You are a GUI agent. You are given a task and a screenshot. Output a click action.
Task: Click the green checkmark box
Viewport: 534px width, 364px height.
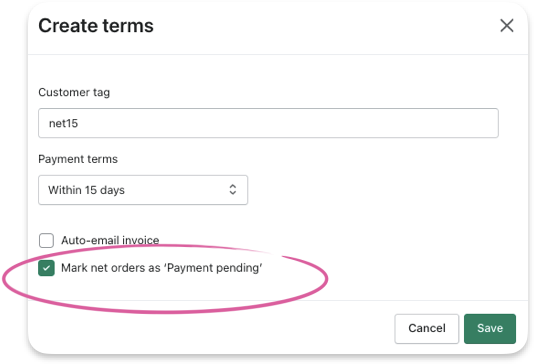tap(46, 268)
